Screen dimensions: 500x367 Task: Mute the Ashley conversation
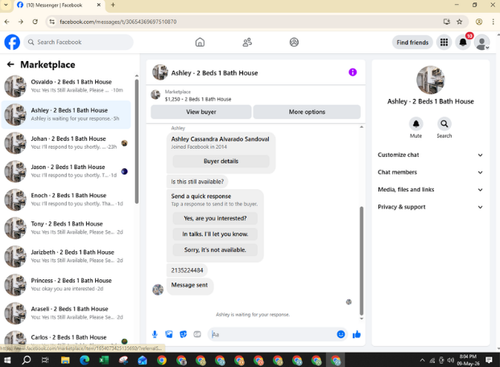click(x=416, y=124)
